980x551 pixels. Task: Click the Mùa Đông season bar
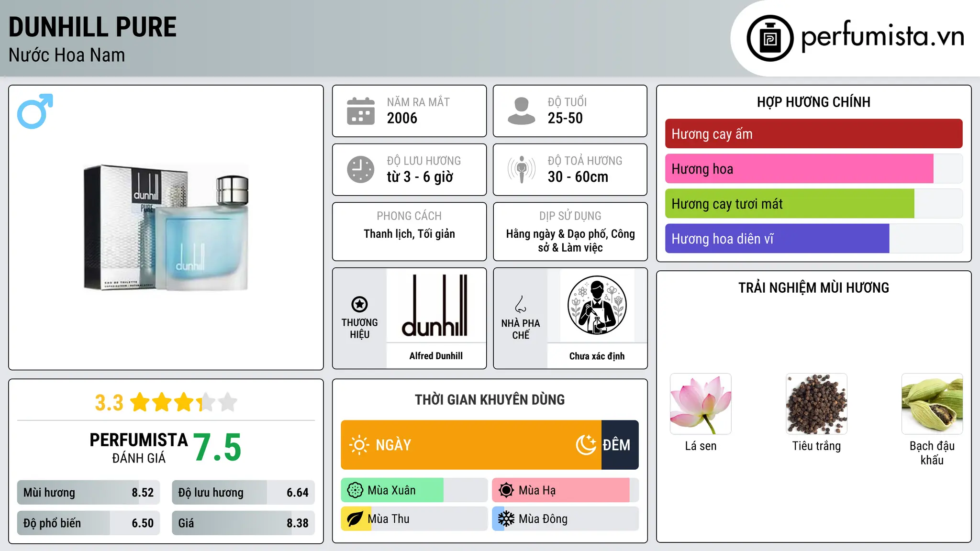[566, 519]
